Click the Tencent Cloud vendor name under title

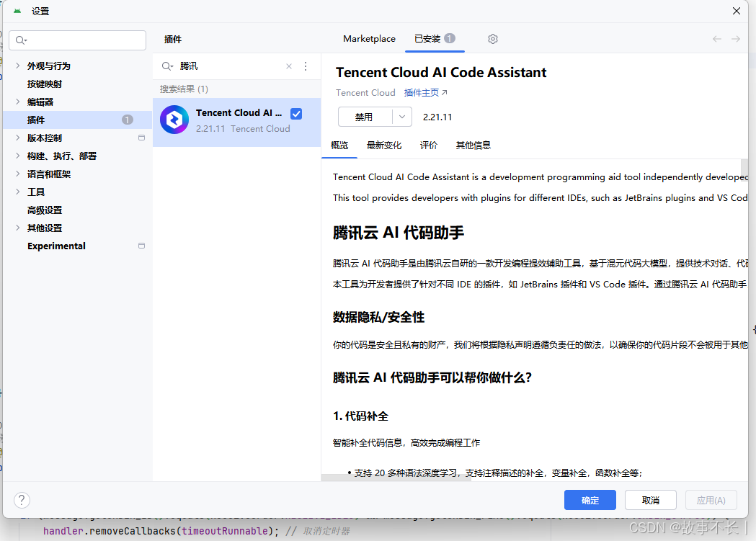[365, 92]
